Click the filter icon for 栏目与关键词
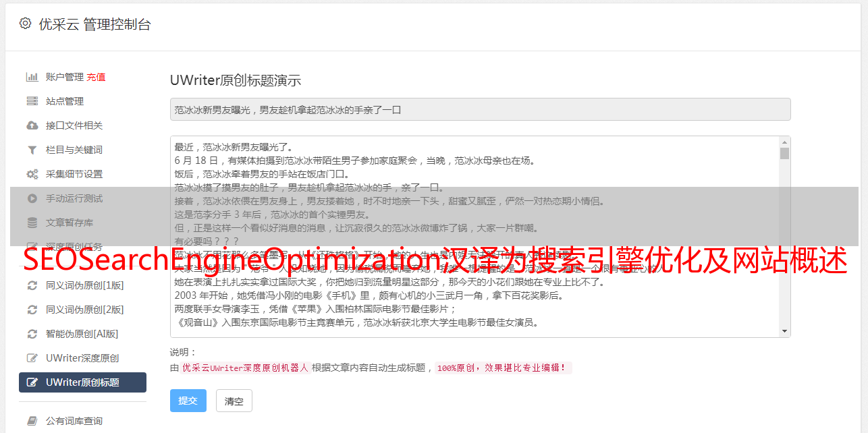868x433 pixels. coord(32,150)
